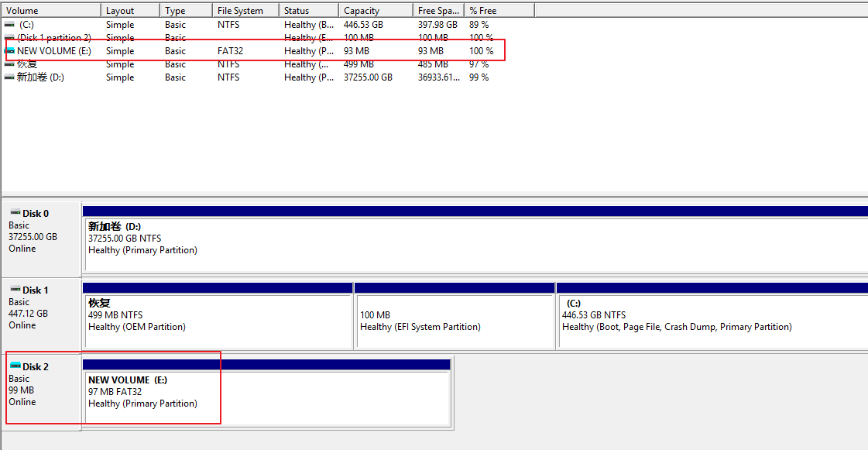Screen dimensions: 868x450
Task: Click the 37255.00 GB capacity cell in list
Action: pyautogui.click(x=368, y=77)
